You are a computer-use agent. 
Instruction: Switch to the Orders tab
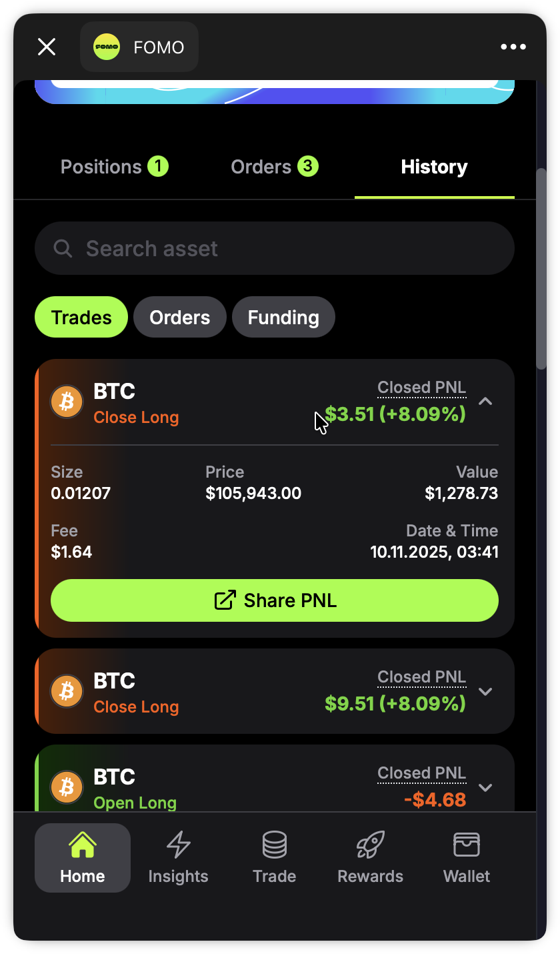tap(274, 167)
